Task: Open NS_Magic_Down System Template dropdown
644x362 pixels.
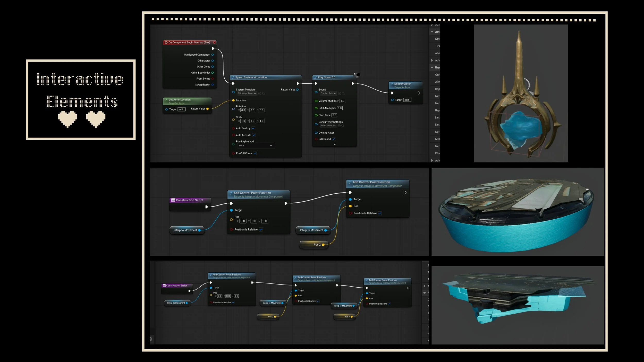Action: [247, 93]
